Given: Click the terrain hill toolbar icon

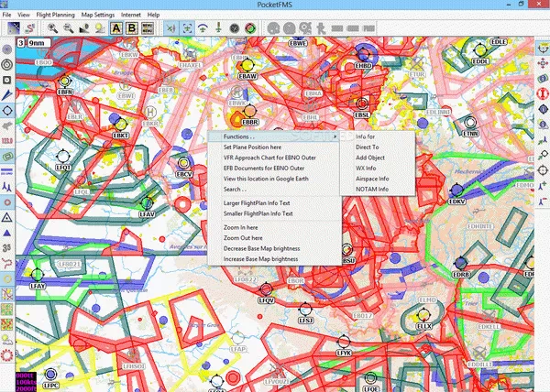Looking at the screenshot, I should pyautogui.click(x=84, y=28).
